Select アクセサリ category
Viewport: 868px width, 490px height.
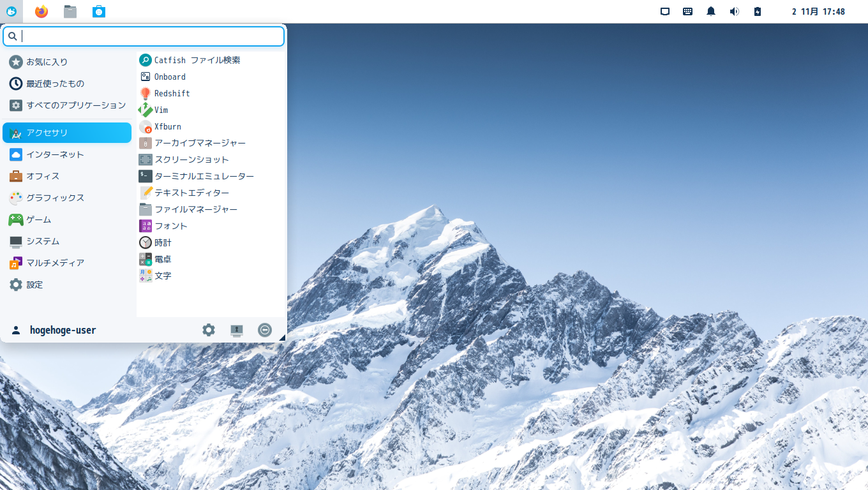click(x=67, y=133)
